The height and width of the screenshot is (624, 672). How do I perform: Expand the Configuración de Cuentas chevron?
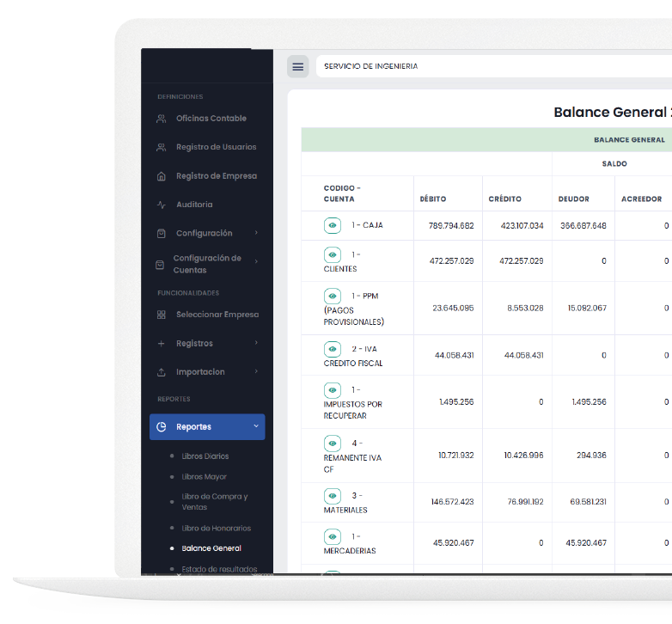pos(256,261)
